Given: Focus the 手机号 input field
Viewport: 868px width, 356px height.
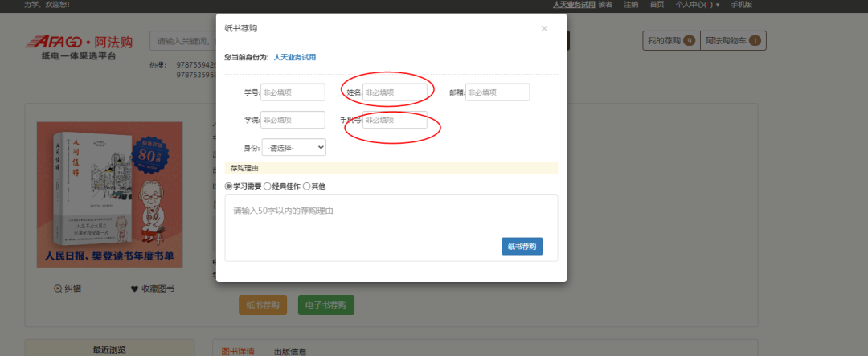Looking at the screenshot, I should (x=395, y=120).
